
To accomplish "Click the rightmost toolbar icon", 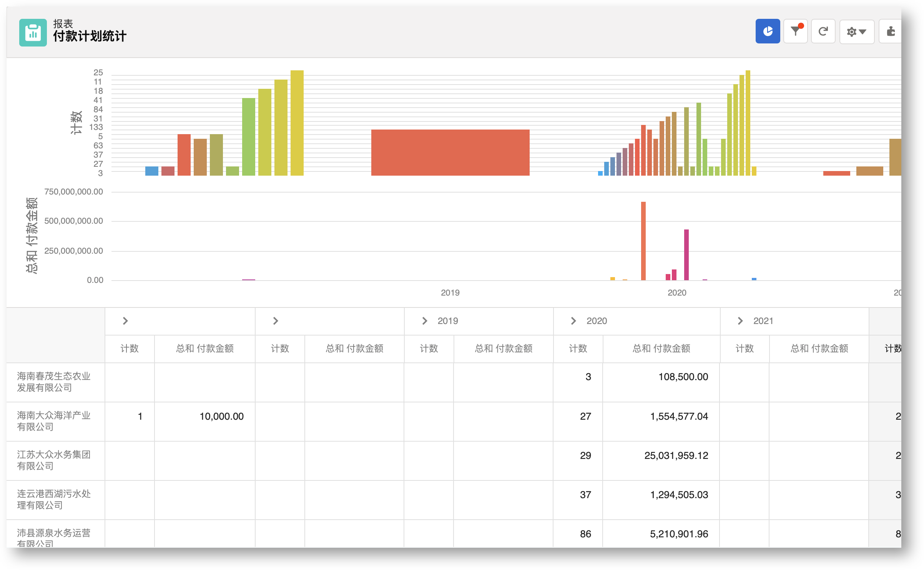I will coord(891,31).
